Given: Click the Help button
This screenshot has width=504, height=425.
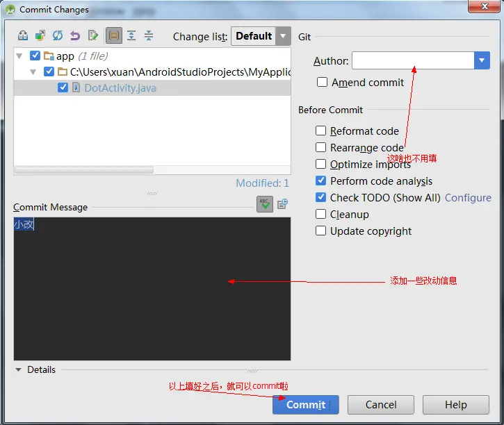Looking at the screenshot, I should tap(456, 405).
